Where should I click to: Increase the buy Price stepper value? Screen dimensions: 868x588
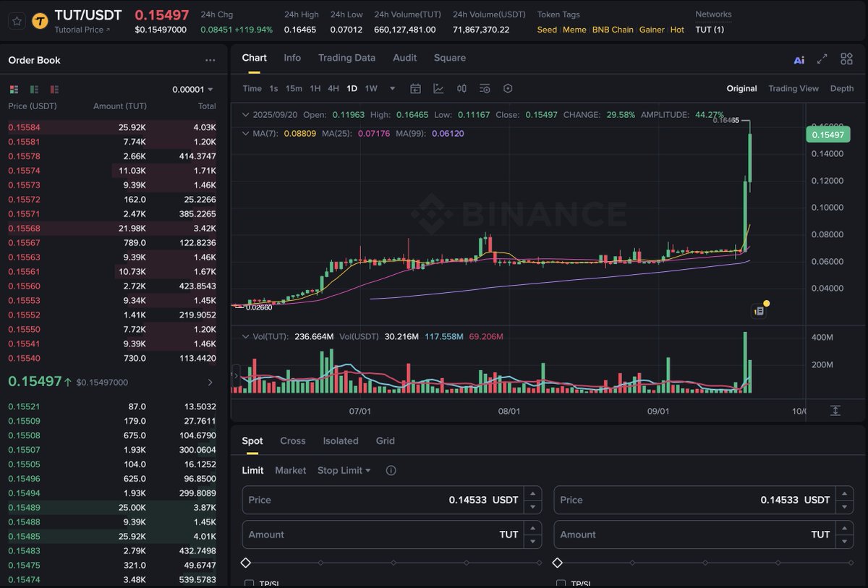pyautogui.click(x=532, y=493)
